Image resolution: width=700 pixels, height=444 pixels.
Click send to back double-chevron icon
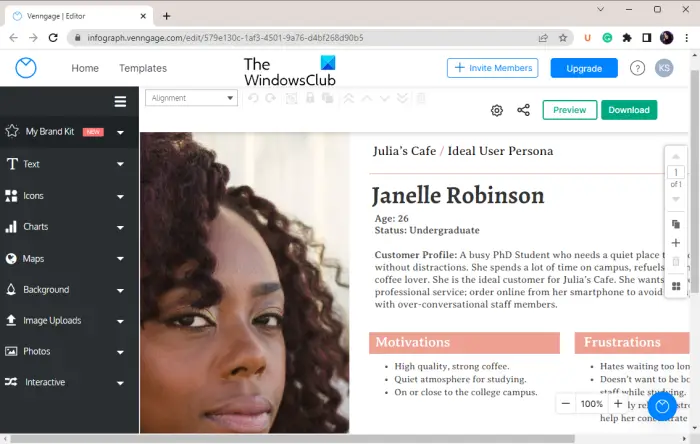pos(402,98)
